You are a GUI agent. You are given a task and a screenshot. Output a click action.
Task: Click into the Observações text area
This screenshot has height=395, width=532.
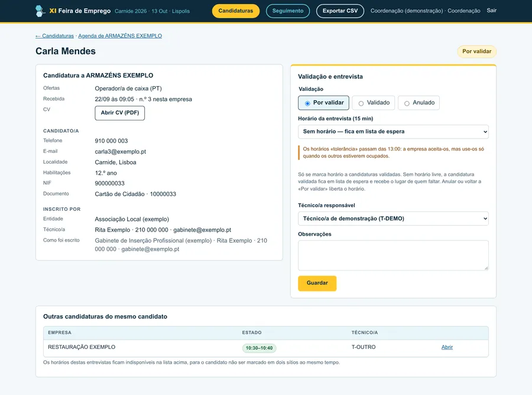(393, 256)
